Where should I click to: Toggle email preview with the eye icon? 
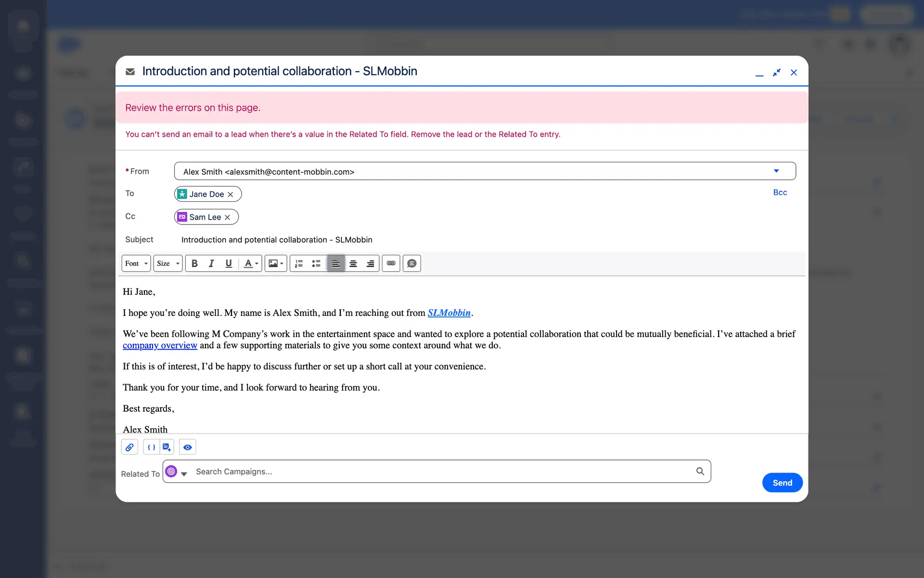188,447
